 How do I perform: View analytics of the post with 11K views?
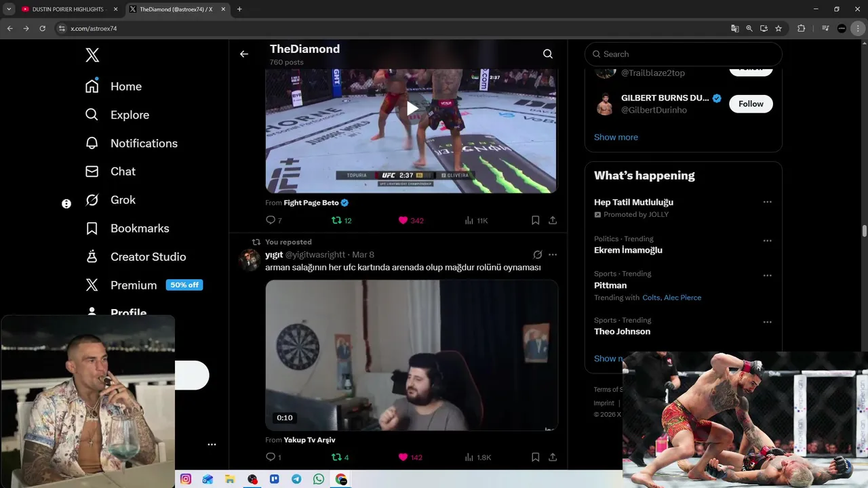[476, 220]
